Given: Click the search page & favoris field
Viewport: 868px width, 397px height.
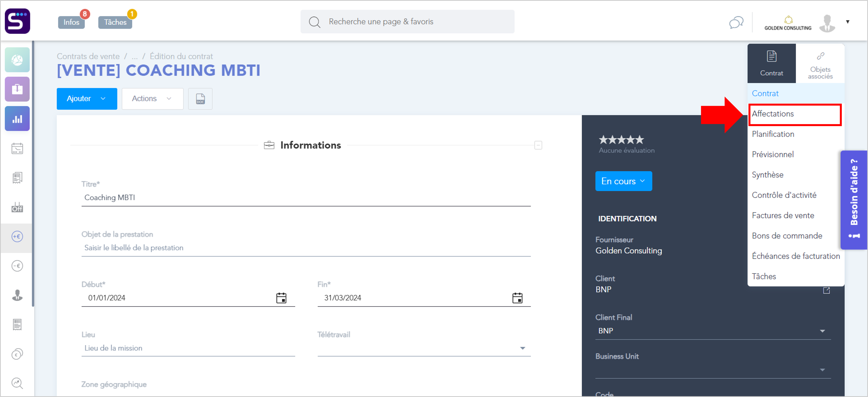Looking at the screenshot, I should coord(407,21).
